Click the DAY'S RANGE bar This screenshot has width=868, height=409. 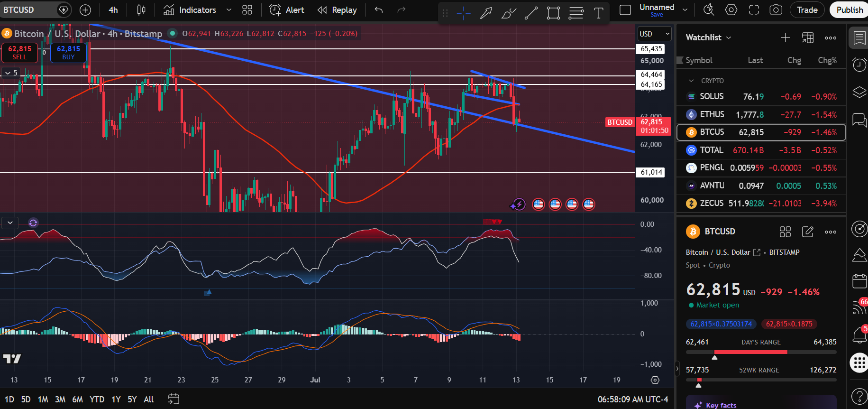click(761, 352)
